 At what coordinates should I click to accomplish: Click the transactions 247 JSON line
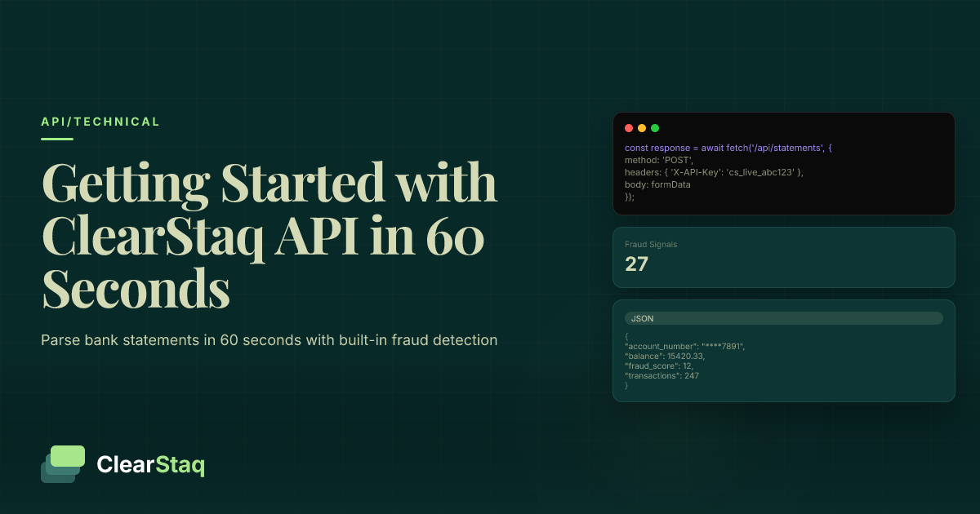point(661,376)
